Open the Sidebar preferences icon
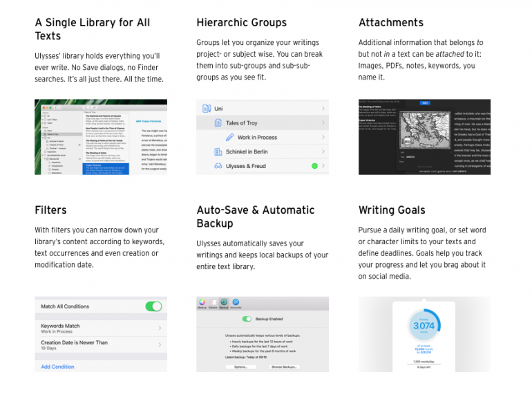This screenshot has height=397, width=532. pyautogui.click(x=213, y=302)
